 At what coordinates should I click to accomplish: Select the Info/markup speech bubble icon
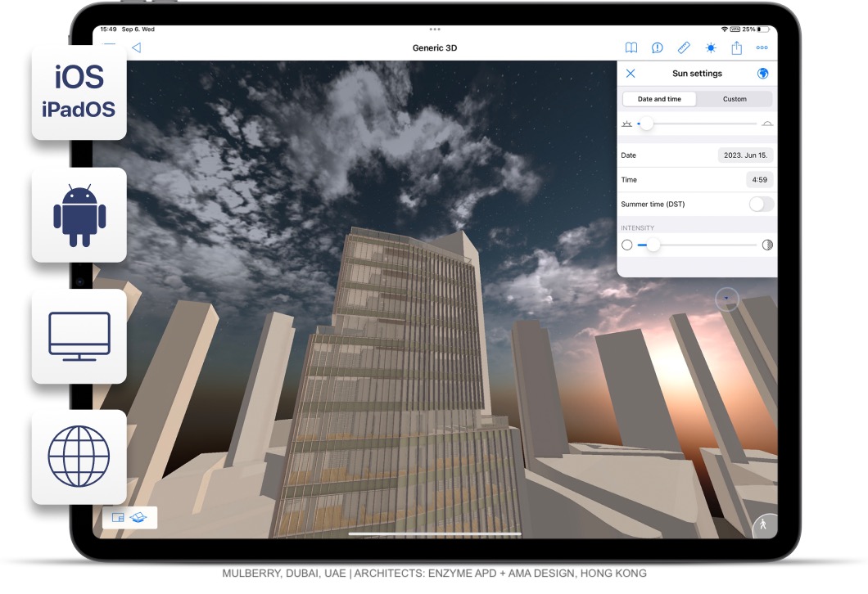[656, 47]
